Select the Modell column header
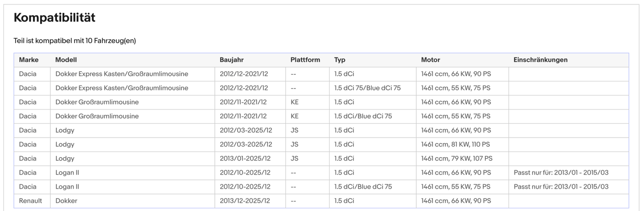The height and width of the screenshot is (211, 644). [66, 60]
